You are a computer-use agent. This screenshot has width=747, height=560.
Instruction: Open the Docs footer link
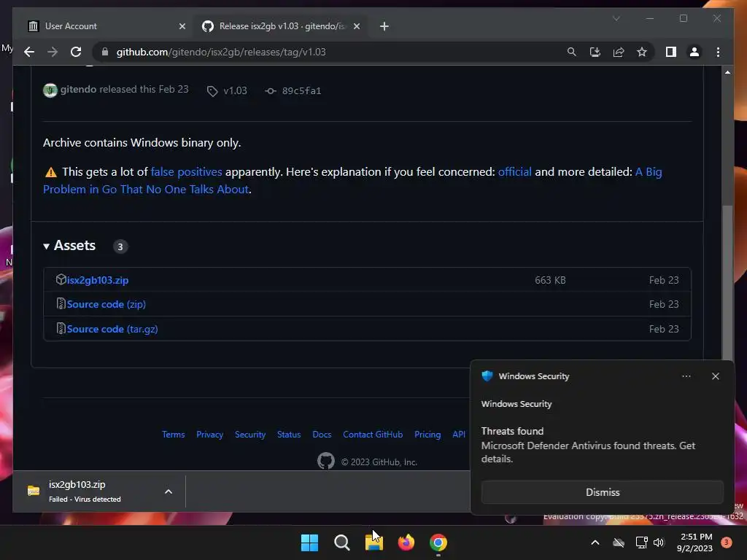pos(322,435)
